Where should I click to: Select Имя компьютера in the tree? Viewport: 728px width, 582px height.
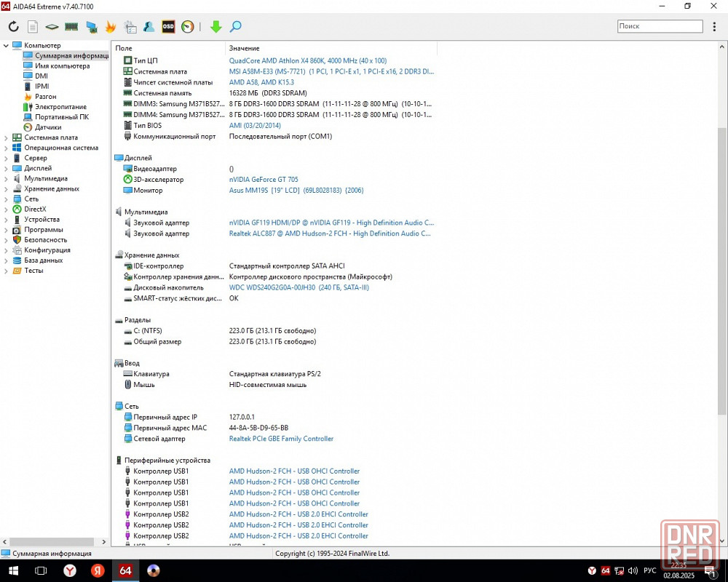pos(62,66)
